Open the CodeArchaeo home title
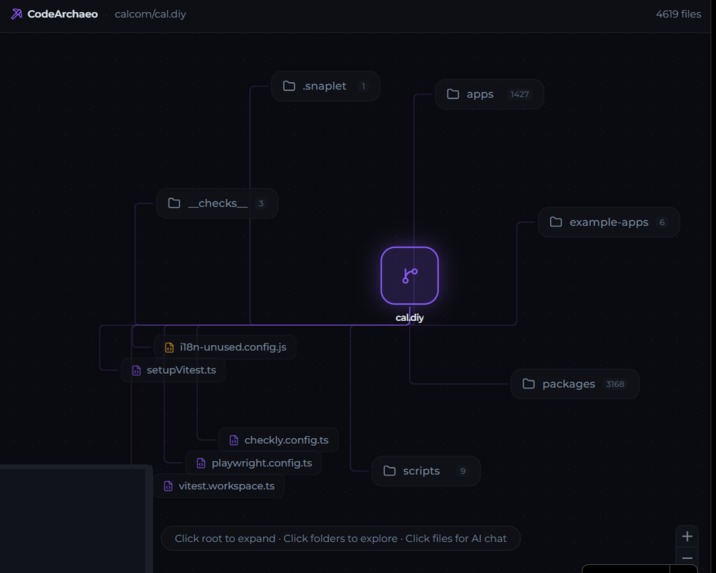716x573 pixels. pyautogui.click(x=63, y=14)
